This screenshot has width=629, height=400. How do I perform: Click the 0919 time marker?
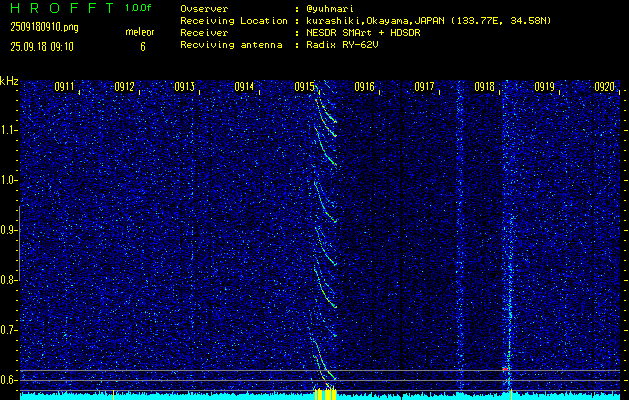pyautogui.click(x=544, y=87)
